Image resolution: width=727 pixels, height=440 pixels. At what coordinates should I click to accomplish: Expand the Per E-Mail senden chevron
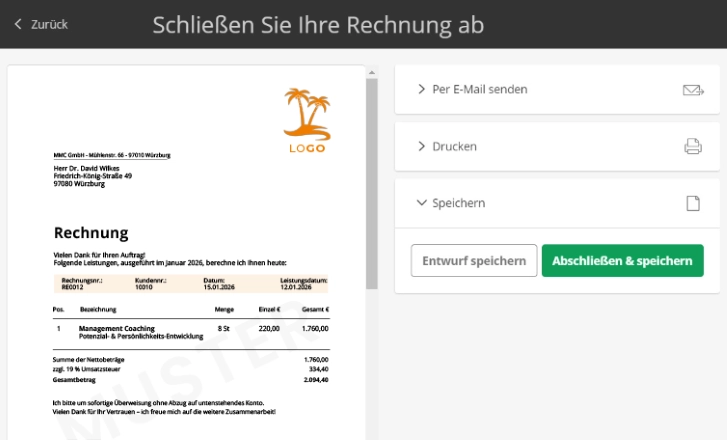pyautogui.click(x=421, y=90)
